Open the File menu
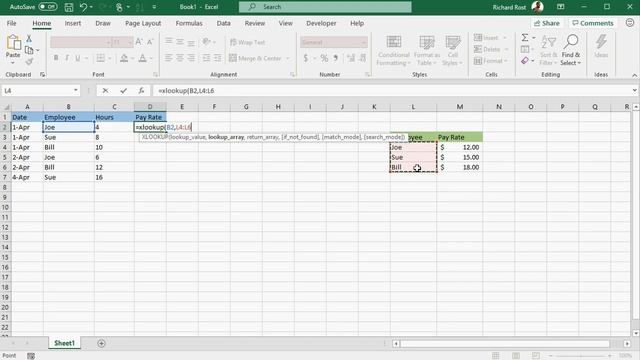Viewport: 640px width, 360px height. pyautogui.click(x=11, y=23)
